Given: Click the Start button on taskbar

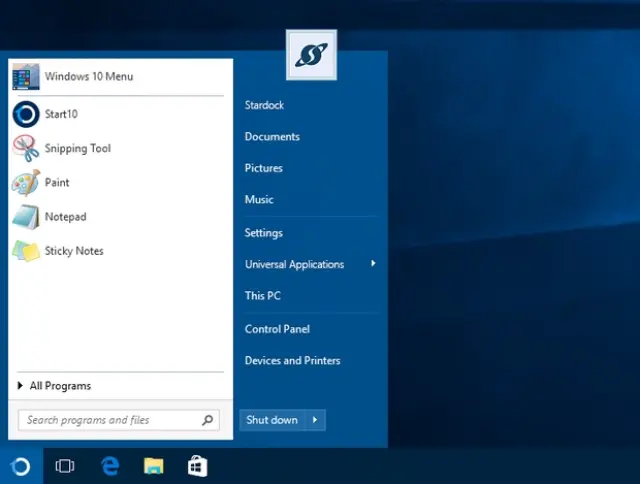Looking at the screenshot, I should 21,466.
